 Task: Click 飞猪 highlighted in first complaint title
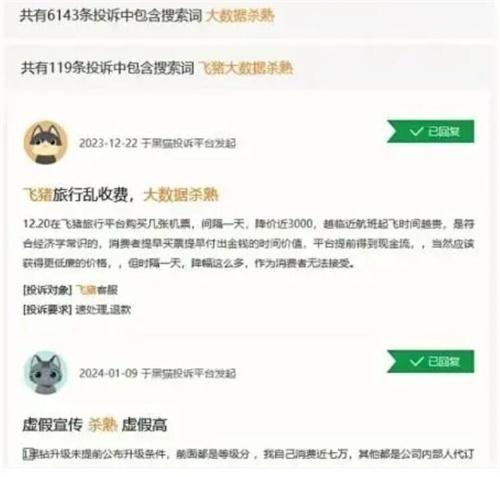(37, 195)
